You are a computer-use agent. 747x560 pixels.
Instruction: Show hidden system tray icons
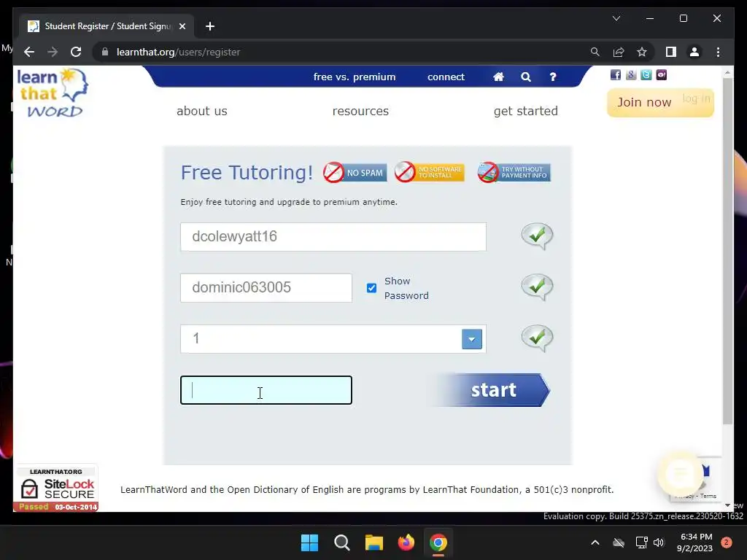tap(595, 542)
